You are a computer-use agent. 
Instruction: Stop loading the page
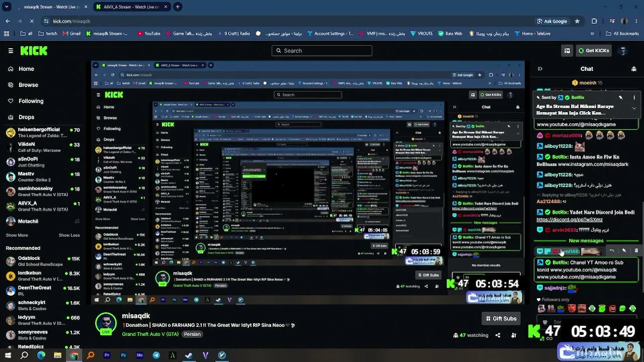pos(31,21)
